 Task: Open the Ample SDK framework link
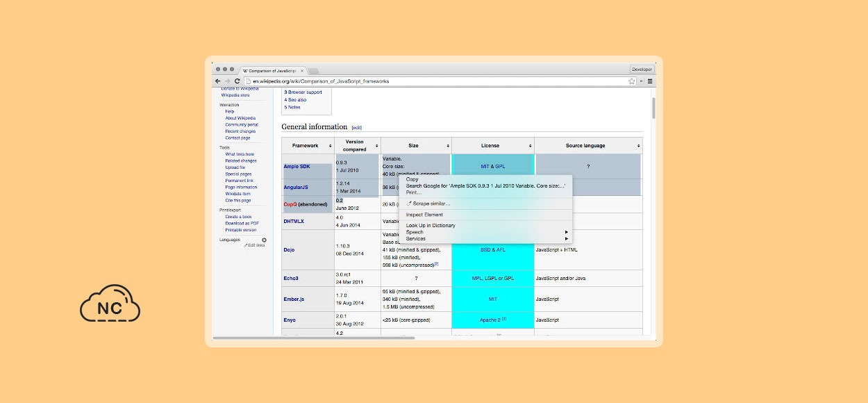297,167
